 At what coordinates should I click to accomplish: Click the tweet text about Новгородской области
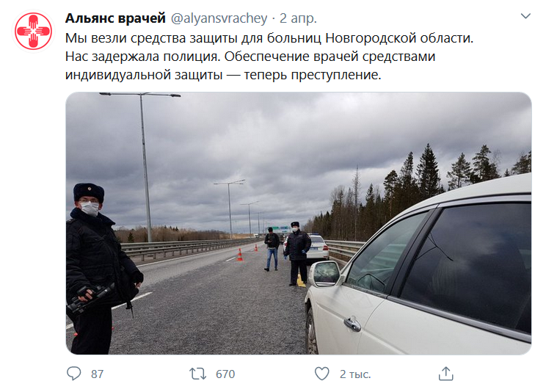[269, 38]
